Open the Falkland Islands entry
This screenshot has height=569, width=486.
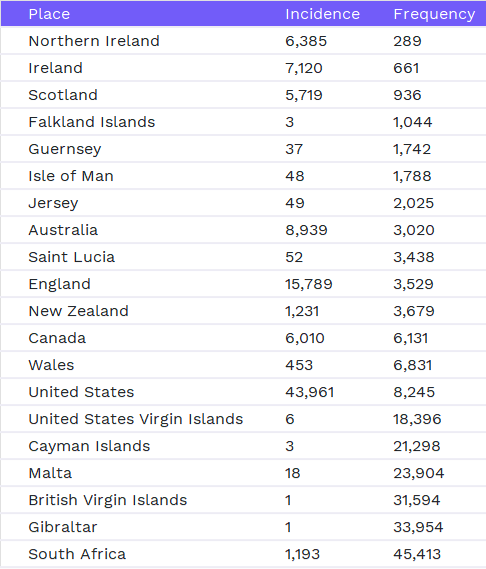[92, 122]
